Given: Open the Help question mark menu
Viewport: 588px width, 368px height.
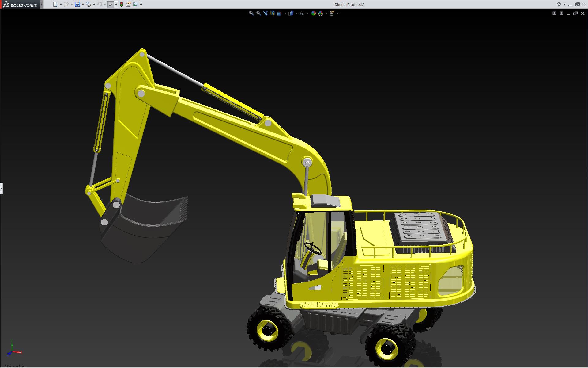Looking at the screenshot, I should coord(559,4).
